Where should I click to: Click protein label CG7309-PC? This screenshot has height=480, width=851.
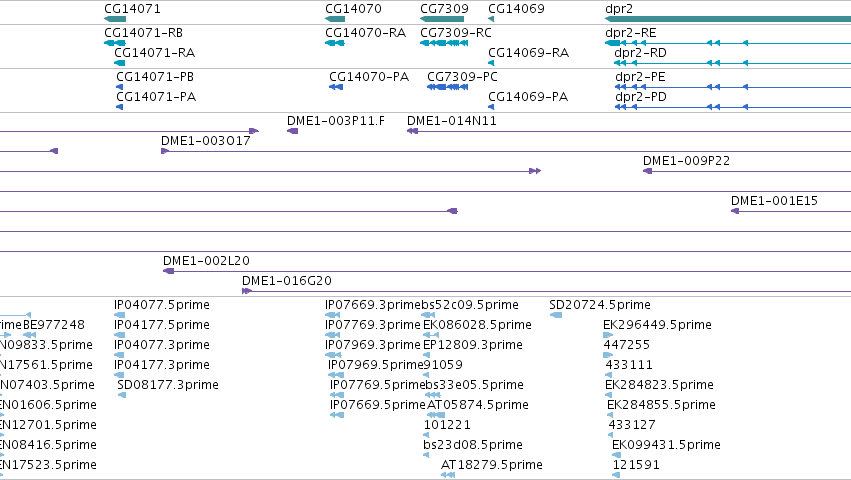462,77
